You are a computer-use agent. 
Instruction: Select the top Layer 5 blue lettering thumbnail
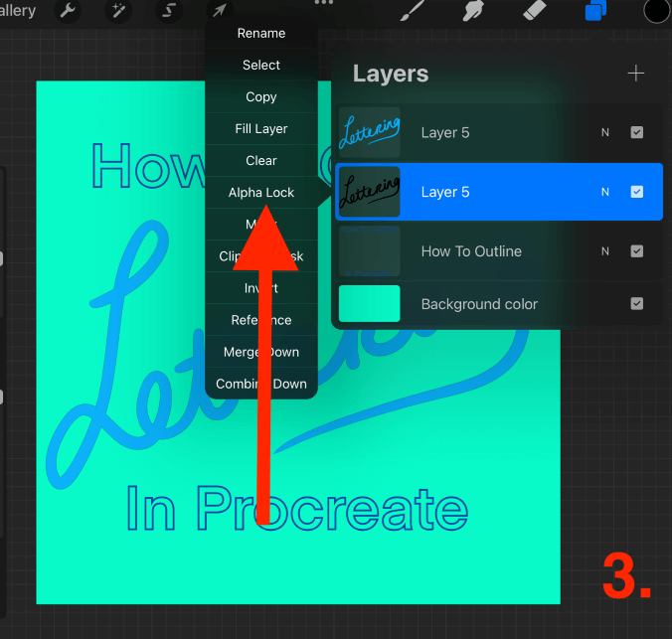[370, 132]
